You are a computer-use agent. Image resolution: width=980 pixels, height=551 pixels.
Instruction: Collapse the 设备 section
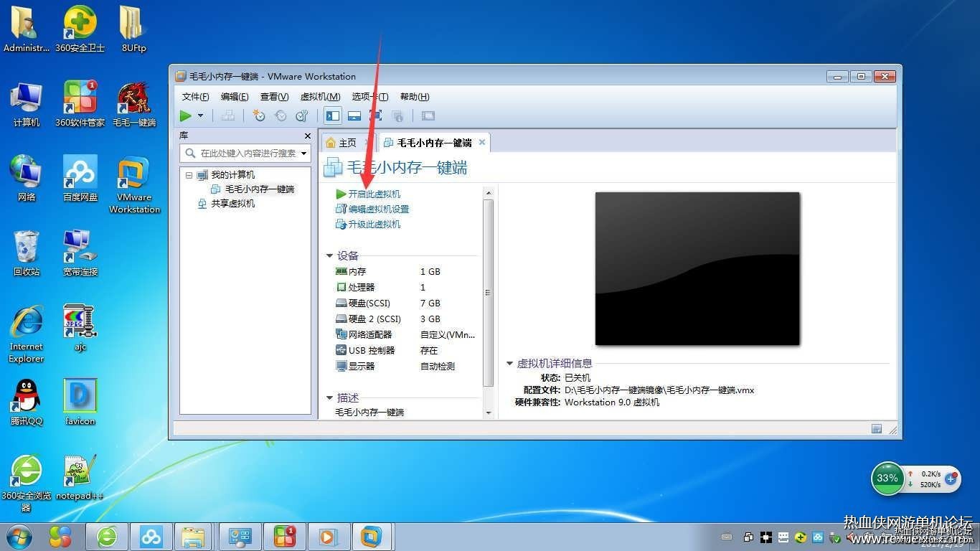(x=330, y=255)
